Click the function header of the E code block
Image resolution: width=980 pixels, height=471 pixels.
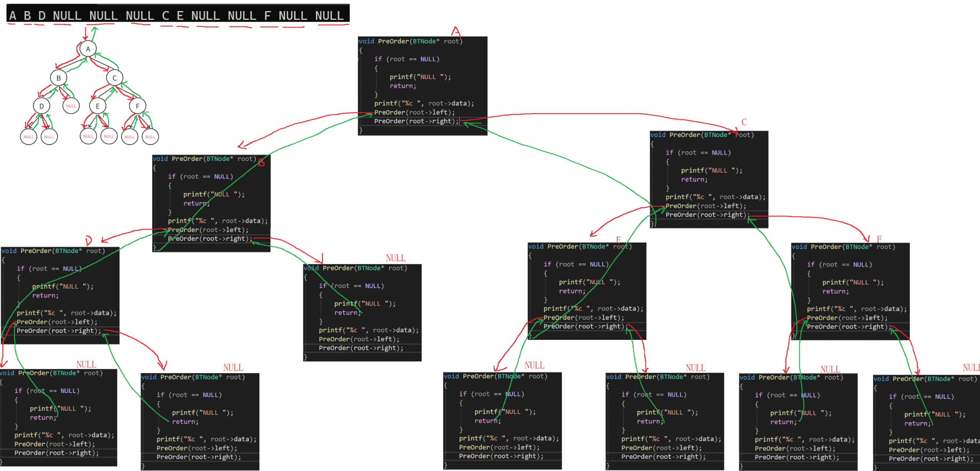tap(579, 247)
